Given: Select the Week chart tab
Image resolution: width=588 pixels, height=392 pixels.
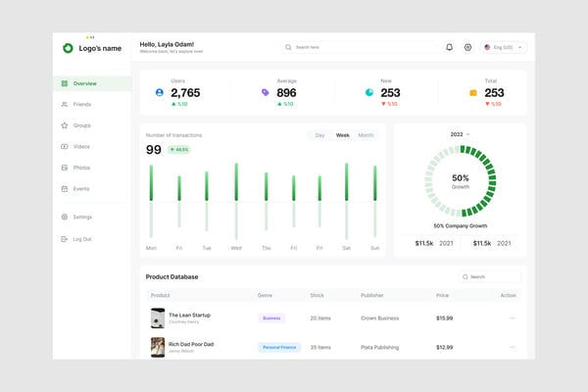Looking at the screenshot, I should [x=342, y=135].
